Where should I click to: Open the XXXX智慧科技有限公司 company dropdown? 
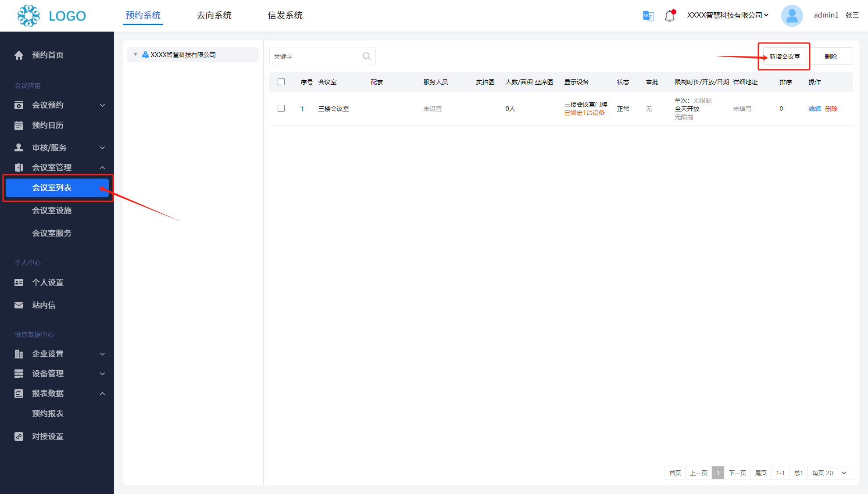coord(728,15)
